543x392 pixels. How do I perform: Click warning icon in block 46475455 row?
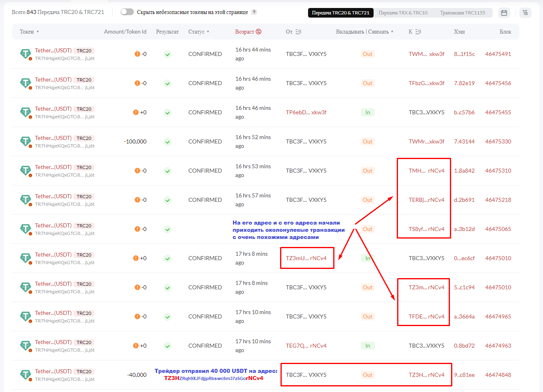(136, 112)
